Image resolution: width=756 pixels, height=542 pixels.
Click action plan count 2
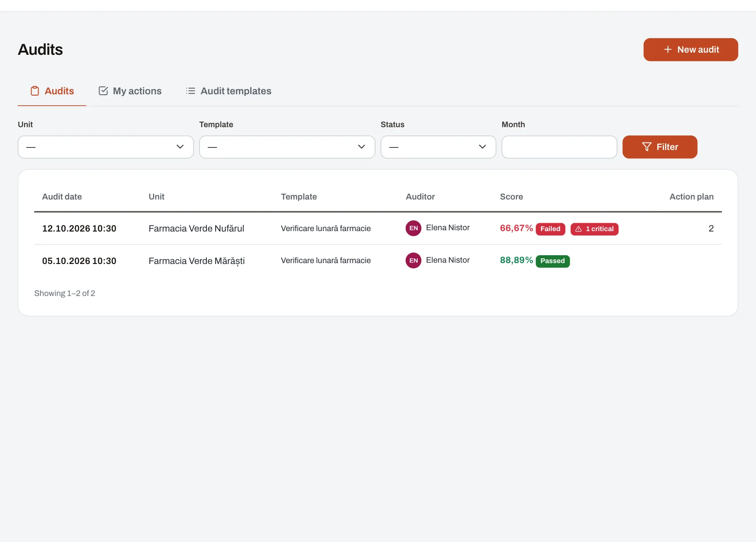pyautogui.click(x=711, y=228)
